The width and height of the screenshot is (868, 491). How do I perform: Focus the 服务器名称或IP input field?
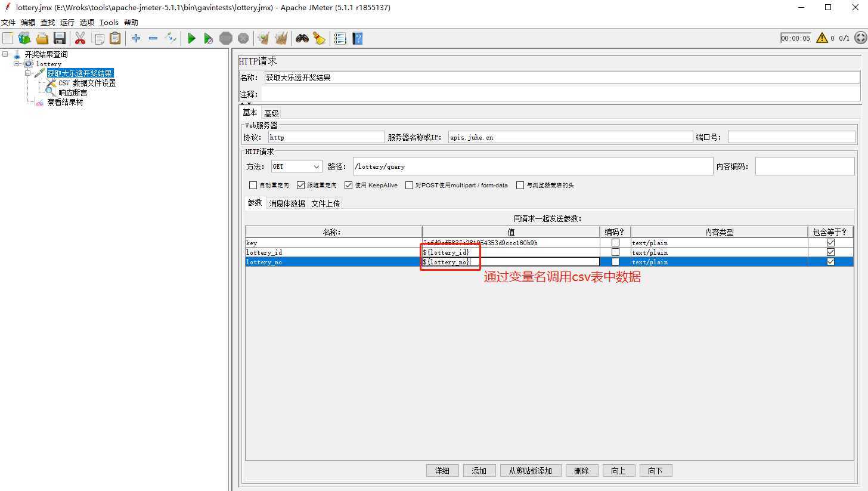[x=571, y=137]
